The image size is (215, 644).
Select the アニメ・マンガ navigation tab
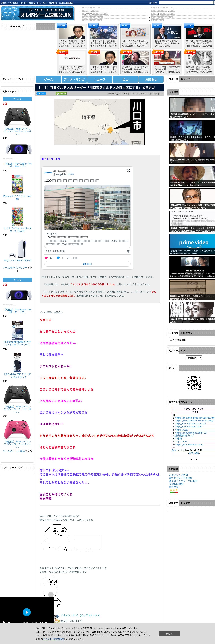click(x=74, y=79)
